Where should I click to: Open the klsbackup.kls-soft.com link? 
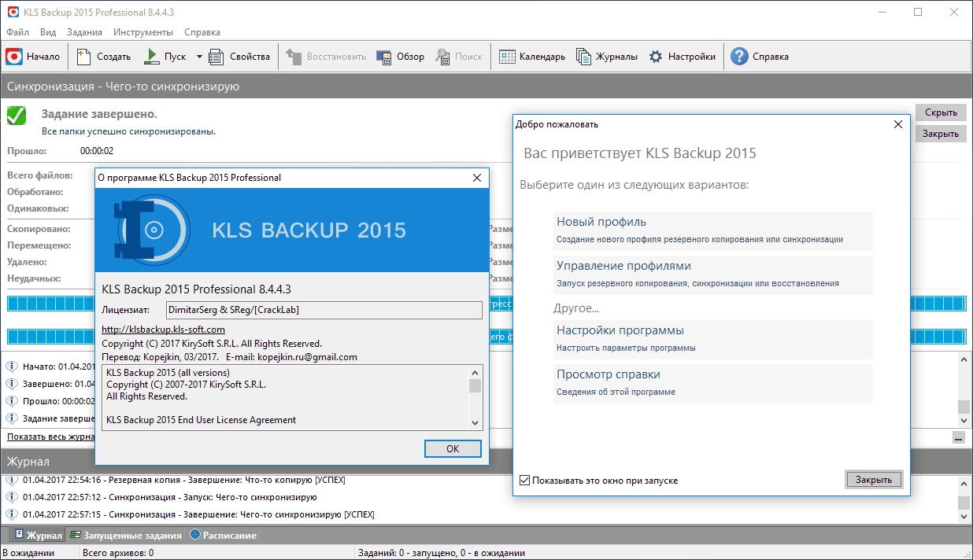[164, 330]
